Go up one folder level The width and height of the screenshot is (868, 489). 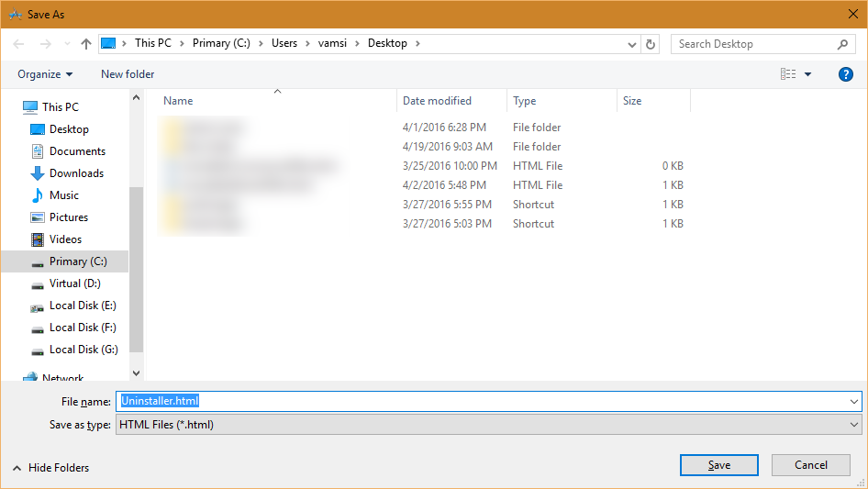(86, 44)
